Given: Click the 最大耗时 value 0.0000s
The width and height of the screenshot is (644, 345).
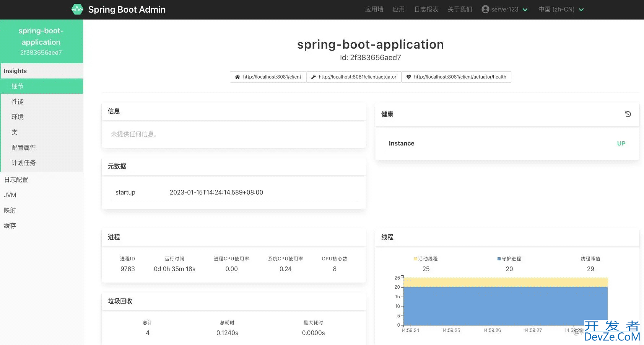Looking at the screenshot, I should [313, 333].
